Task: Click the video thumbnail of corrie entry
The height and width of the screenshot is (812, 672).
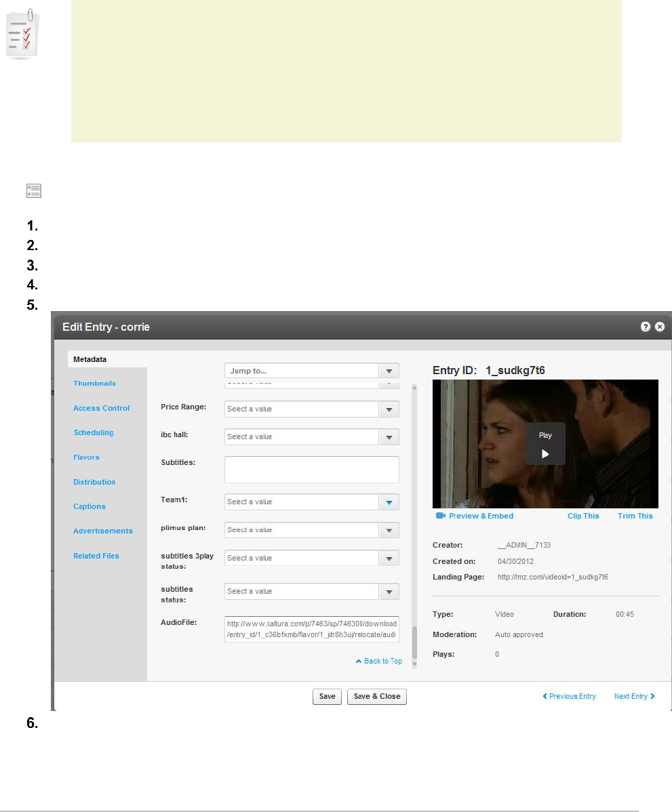Action: (545, 444)
